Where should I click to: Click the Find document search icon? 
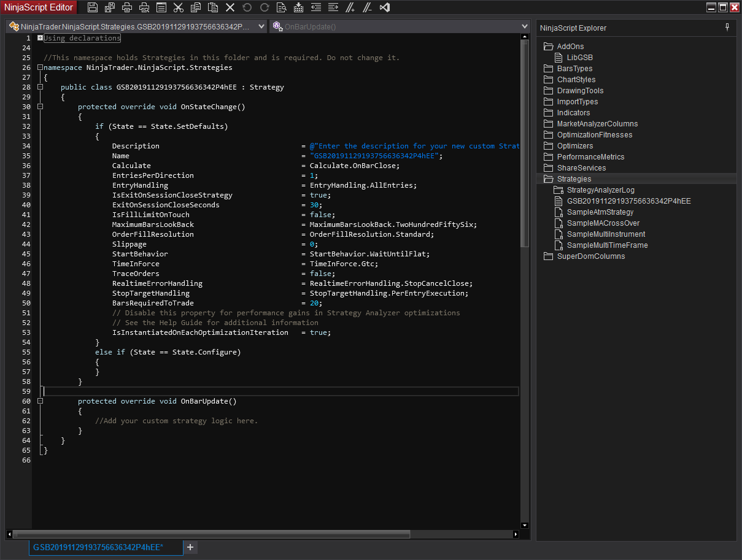coord(282,7)
